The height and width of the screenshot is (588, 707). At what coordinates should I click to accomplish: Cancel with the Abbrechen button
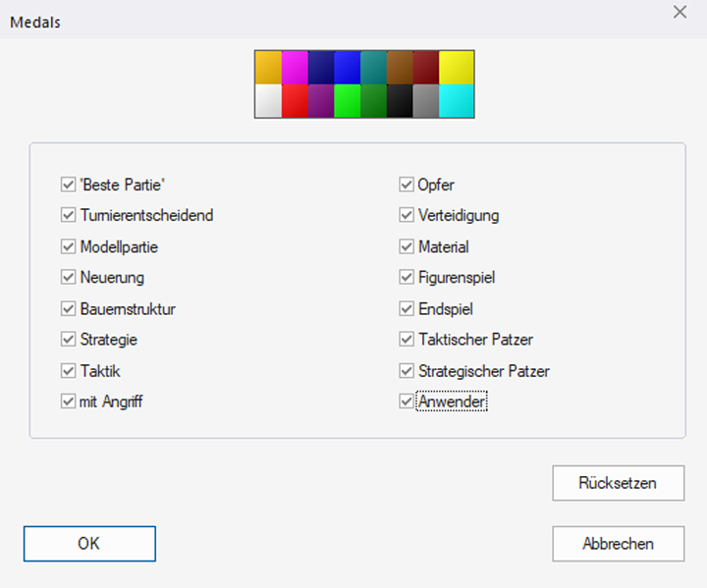[x=618, y=543]
